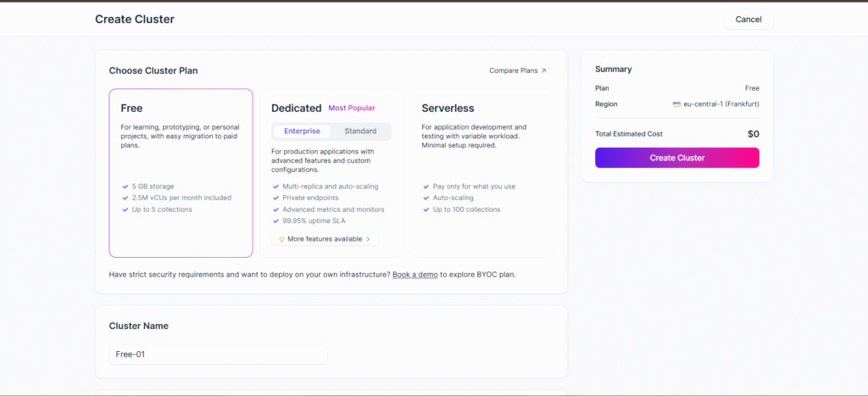
Task: Click checkmark beside Pay only for what you use
Action: 426,186
